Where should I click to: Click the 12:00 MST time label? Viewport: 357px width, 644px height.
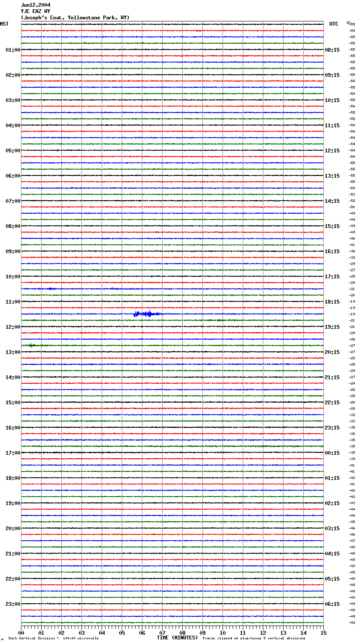[13, 327]
